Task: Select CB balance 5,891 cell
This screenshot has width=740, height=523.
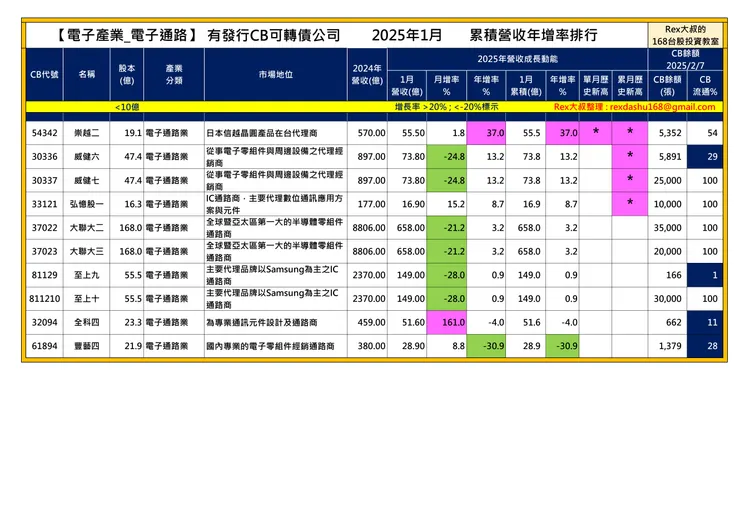Action: tap(667, 157)
